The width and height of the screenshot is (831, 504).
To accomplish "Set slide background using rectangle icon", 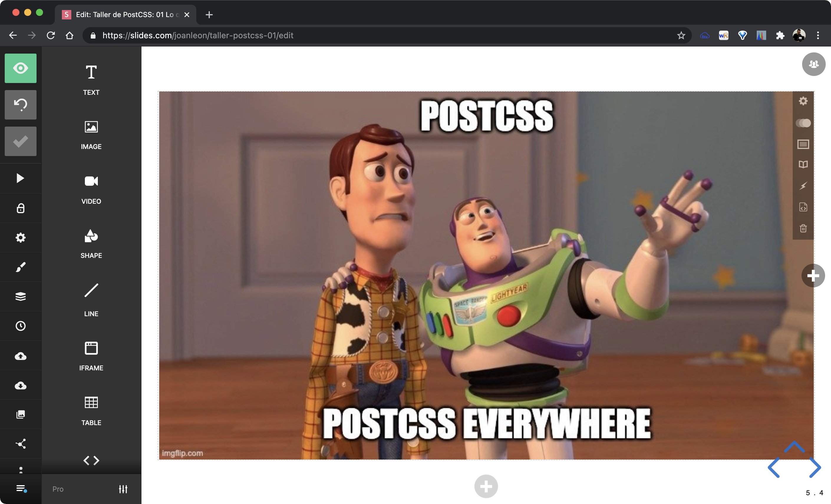I will click(x=803, y=144).
